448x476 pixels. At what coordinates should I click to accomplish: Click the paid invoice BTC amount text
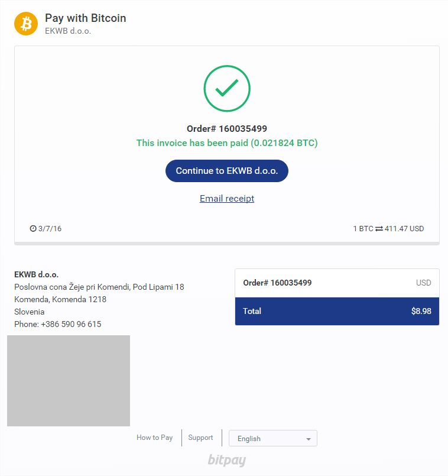[227, 143]
